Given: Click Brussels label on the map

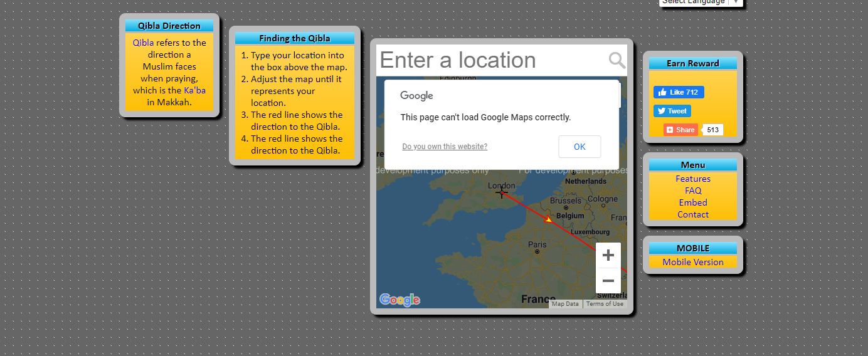Looking at the screenshot, I should [x=566, y=201].
